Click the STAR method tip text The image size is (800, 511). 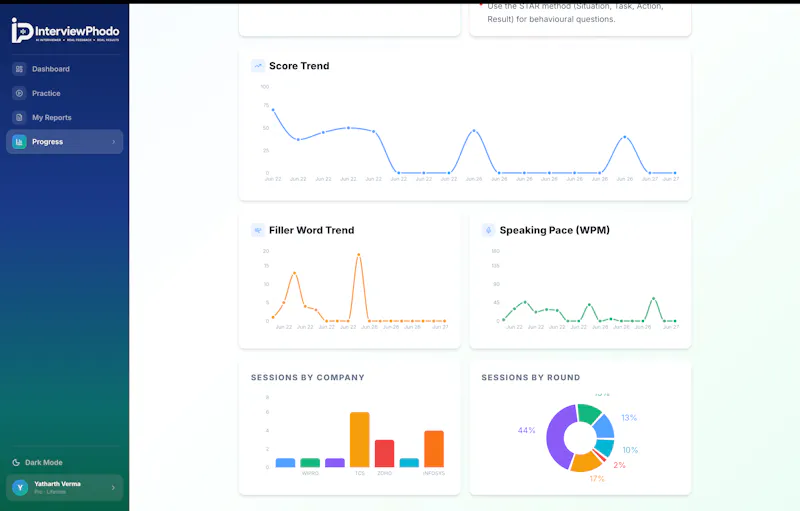pos(576,13)
